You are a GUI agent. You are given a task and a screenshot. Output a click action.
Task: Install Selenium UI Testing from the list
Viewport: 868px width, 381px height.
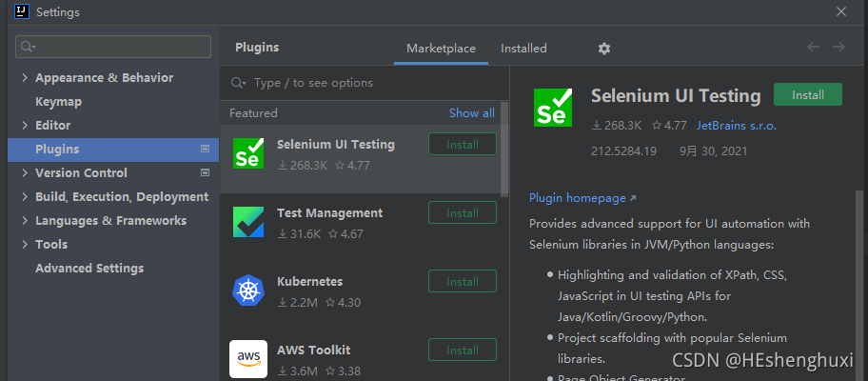463,145
